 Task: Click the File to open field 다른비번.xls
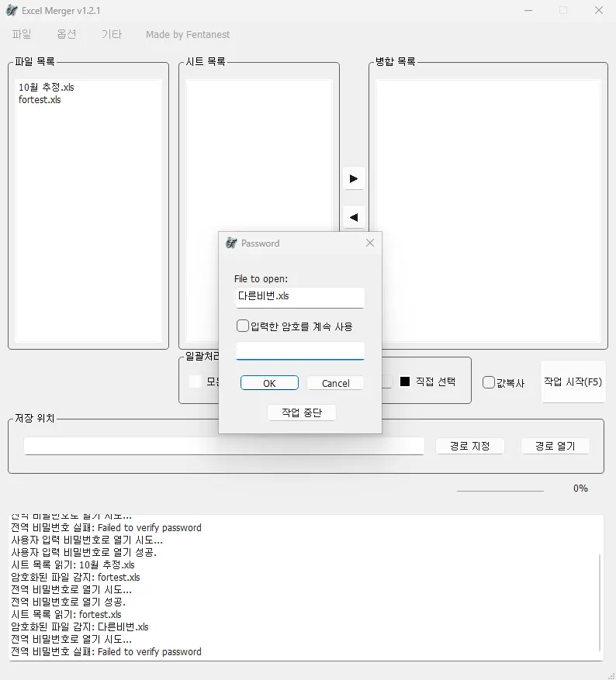coord(300,298)
